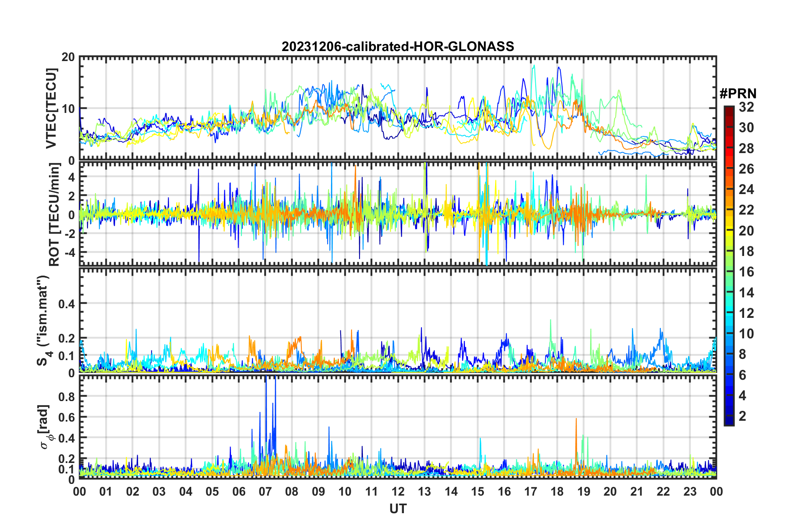Viewport: 796px width, 532px height.
Task: Click the UT x-axis label
Action: pyautogui.click(x=398, y=508)
